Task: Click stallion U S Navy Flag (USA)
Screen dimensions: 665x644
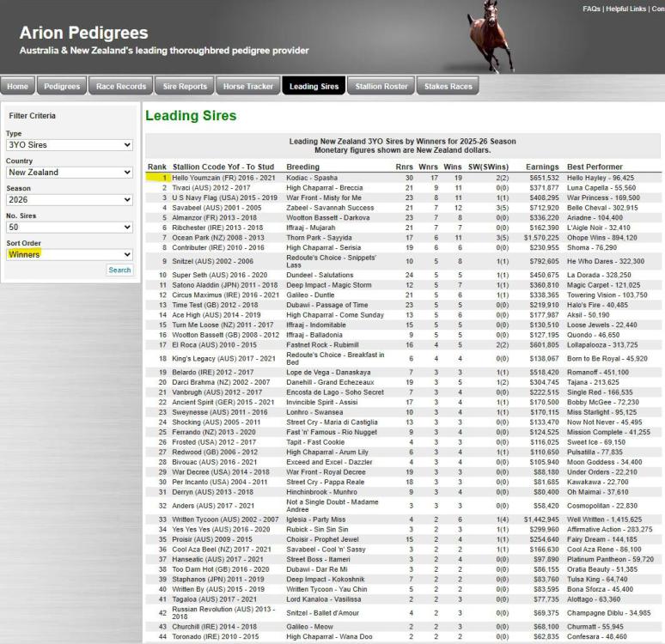Action: [x=225, y=198]
